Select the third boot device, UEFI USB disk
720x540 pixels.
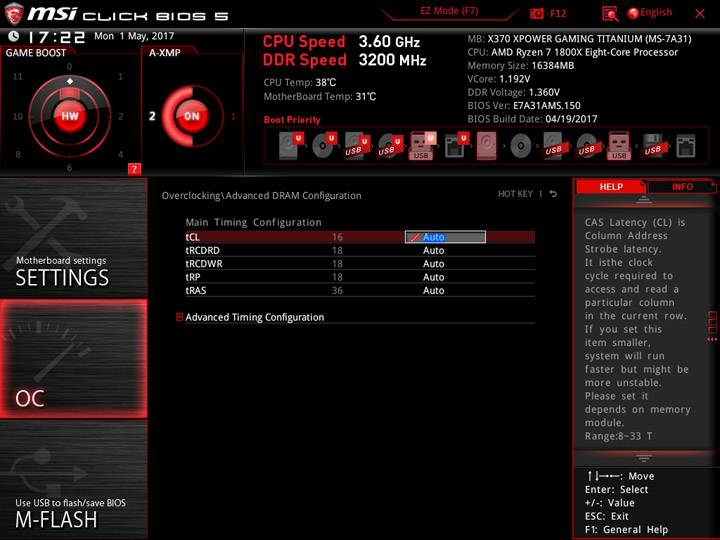pos(357,146)
